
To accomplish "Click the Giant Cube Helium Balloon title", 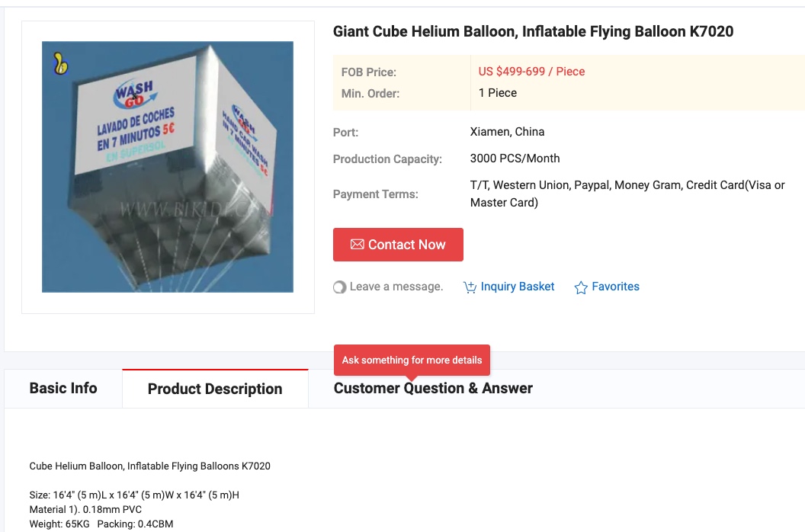I will point(533,31).
